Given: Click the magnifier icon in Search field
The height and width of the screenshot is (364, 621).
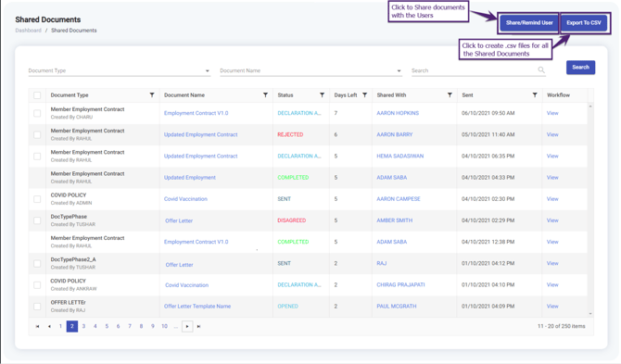Looking at the screenshot, I should tap(541, 70).
